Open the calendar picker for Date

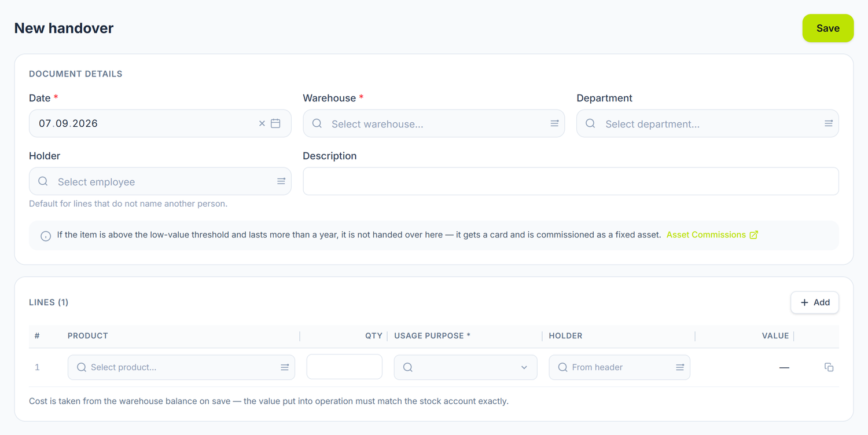pos(275,123)
